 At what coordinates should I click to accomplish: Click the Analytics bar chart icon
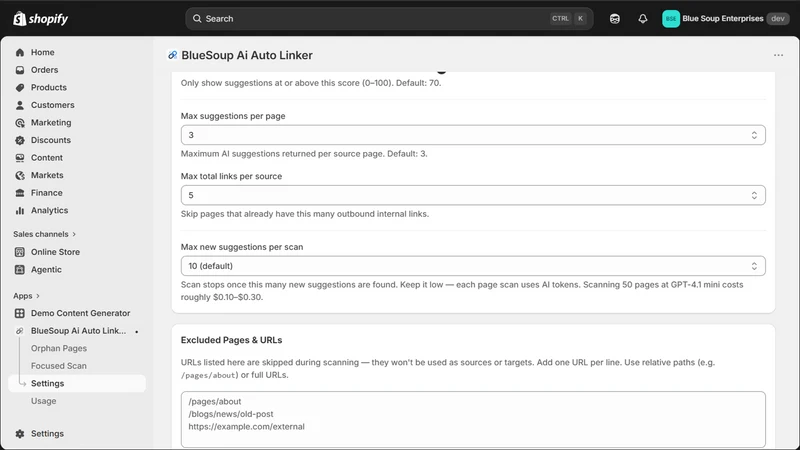(x=20, y=211)
